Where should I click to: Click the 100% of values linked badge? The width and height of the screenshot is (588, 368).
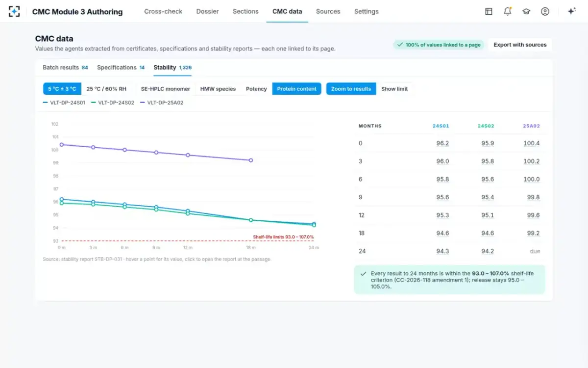(x=439, y=45)
